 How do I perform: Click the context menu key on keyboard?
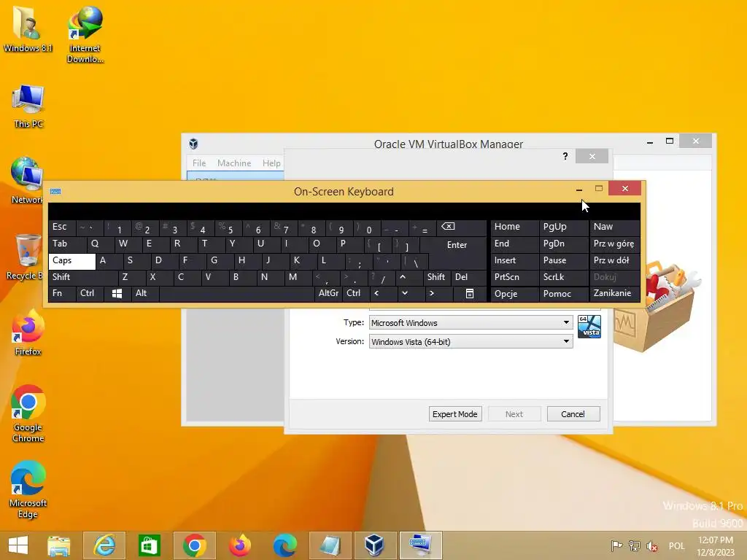coord(470,294)
